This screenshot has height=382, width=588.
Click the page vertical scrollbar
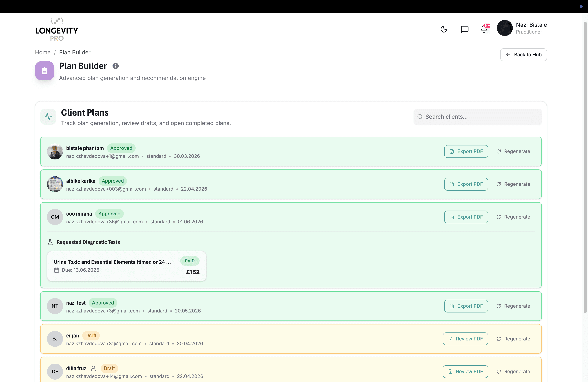585,167
